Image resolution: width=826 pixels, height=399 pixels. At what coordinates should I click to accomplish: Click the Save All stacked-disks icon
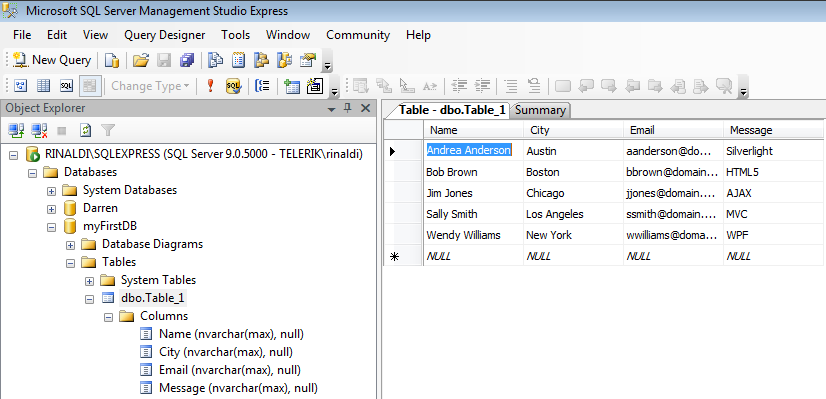[187, 60]
